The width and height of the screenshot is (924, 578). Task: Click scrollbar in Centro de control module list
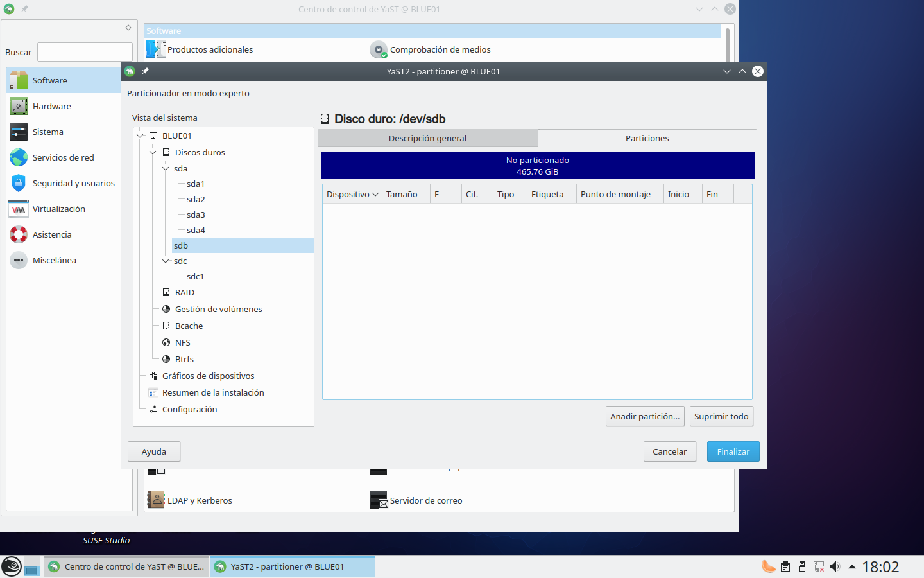coord(727,44)
